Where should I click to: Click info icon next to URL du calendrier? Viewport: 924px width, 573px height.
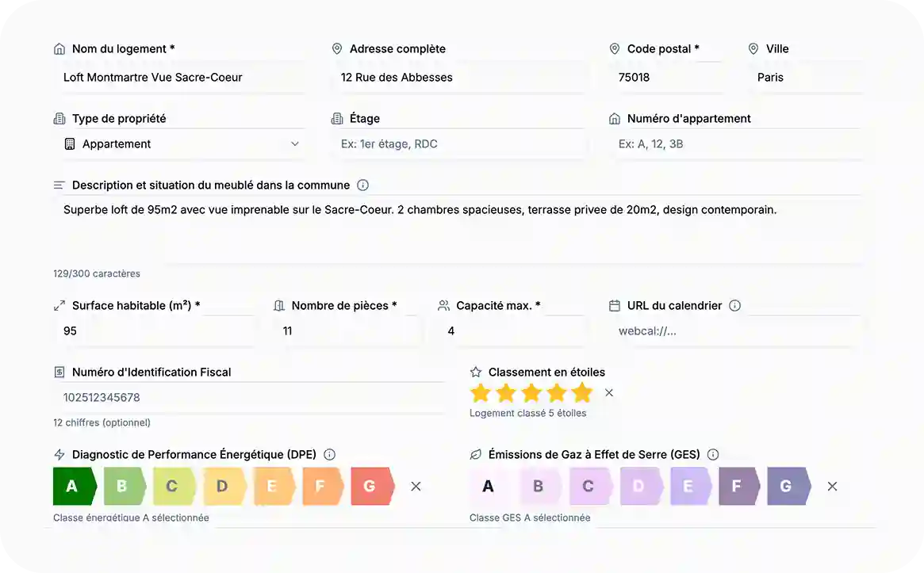734,306
